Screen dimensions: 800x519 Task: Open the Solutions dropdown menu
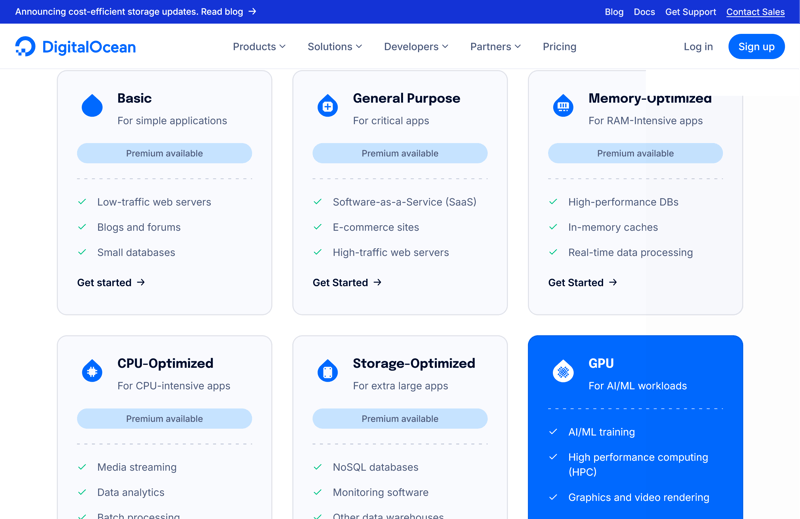[x=334, y=47]
